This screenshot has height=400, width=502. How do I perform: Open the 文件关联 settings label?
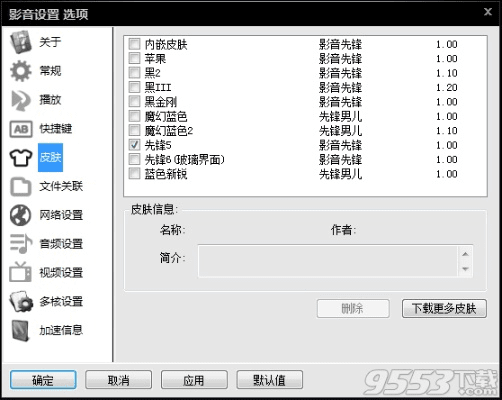click(61, 186)
